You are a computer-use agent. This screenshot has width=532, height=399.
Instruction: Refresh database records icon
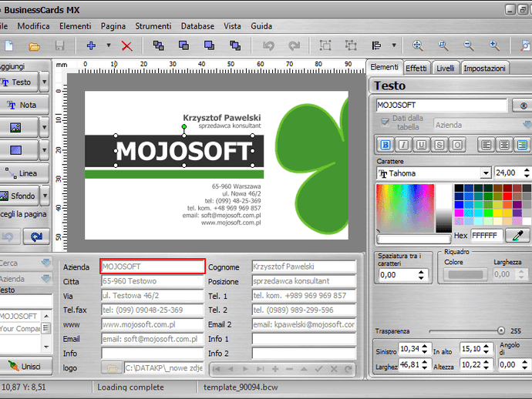coord(348,369)
